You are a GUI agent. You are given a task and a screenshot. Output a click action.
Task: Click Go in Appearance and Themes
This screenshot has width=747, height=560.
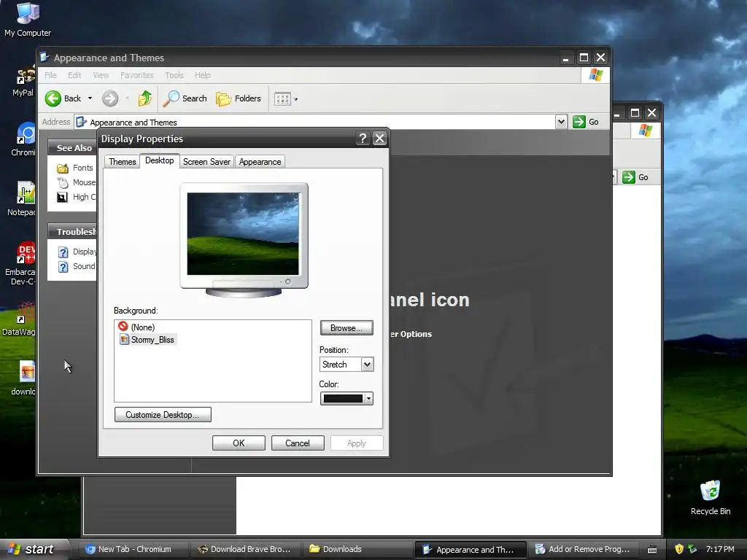586,122
